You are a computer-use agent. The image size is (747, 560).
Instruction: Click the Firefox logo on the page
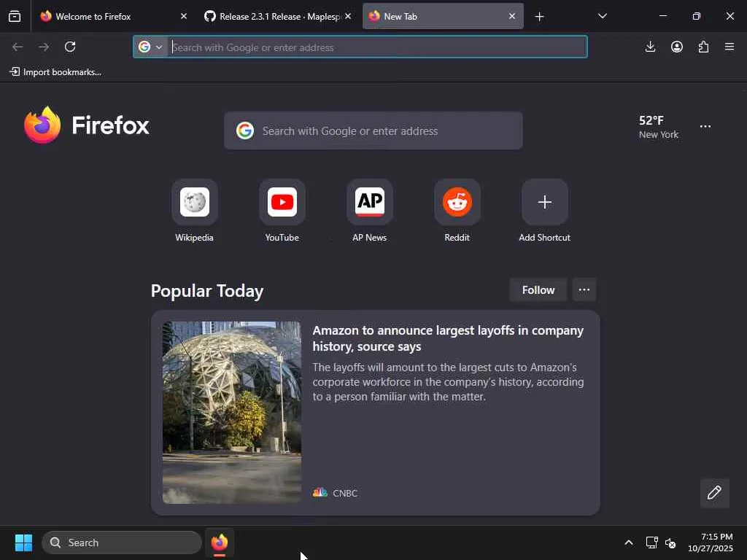tap(87, 125)
